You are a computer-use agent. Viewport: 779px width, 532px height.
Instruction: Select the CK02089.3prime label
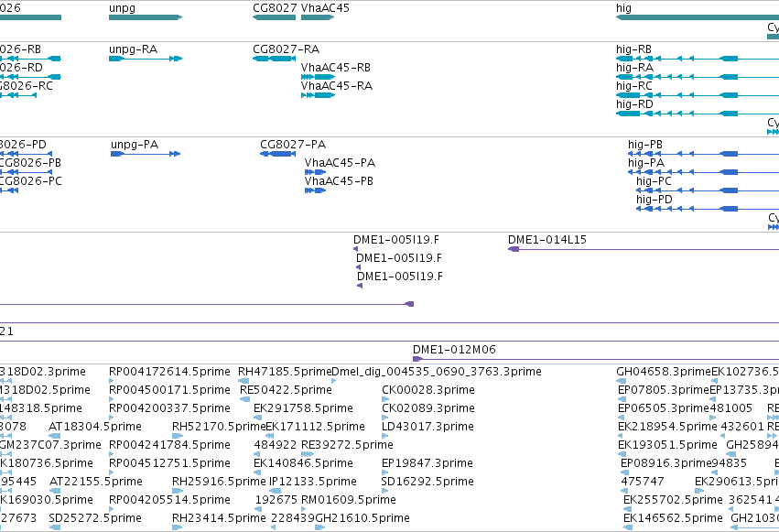pos(428,408)
